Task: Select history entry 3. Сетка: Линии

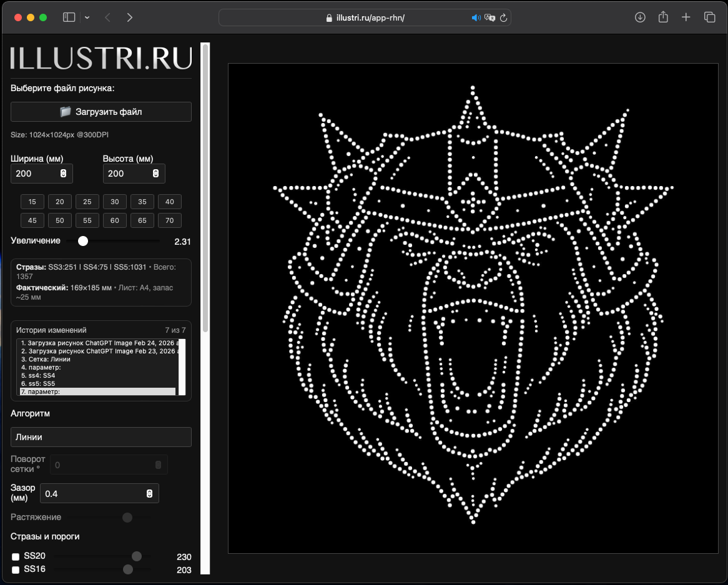Action: pos(46,359)
